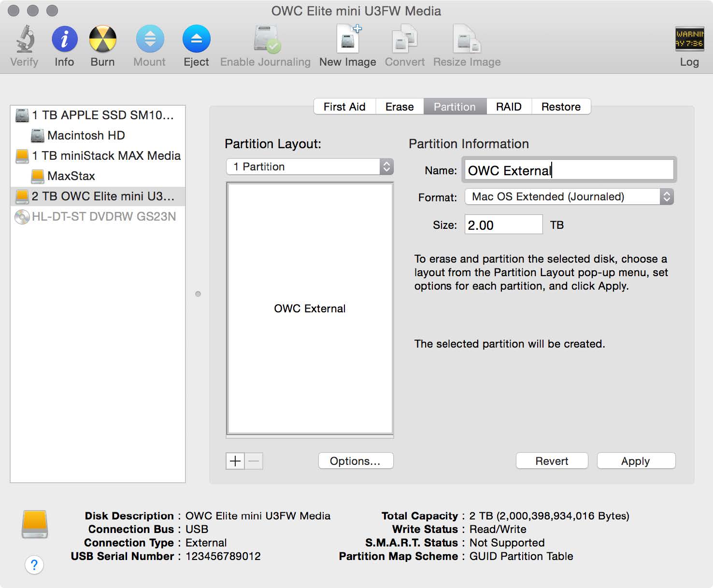The image size is (713, 588).
Task: Click the partition Size input field
Action: [x=503, y=224]
